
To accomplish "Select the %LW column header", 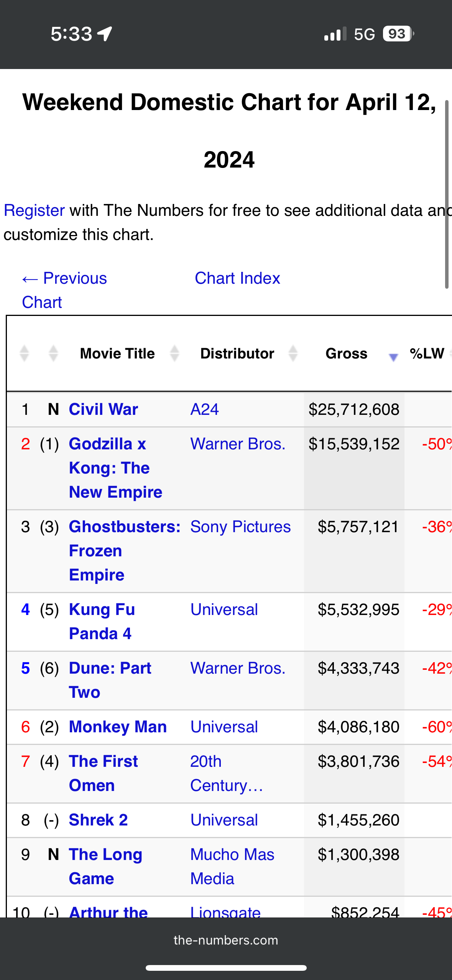I will (427, 354).
